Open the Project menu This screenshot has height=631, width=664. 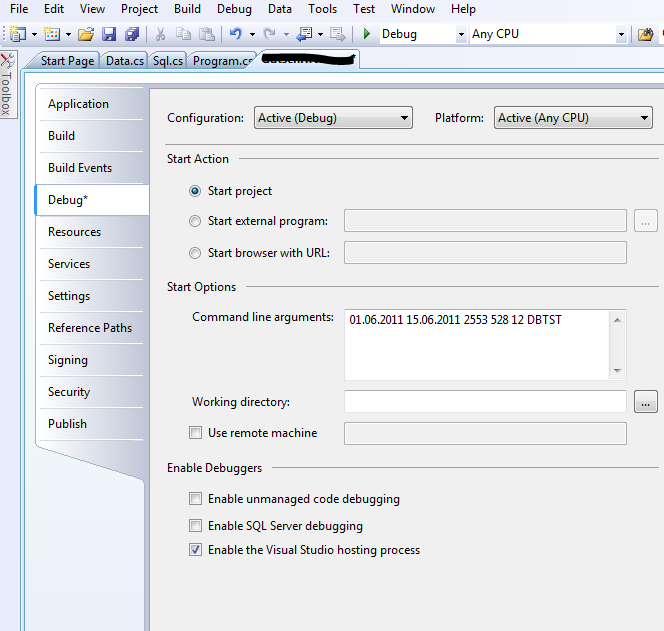pyautogui.click(x=139, y=9)
